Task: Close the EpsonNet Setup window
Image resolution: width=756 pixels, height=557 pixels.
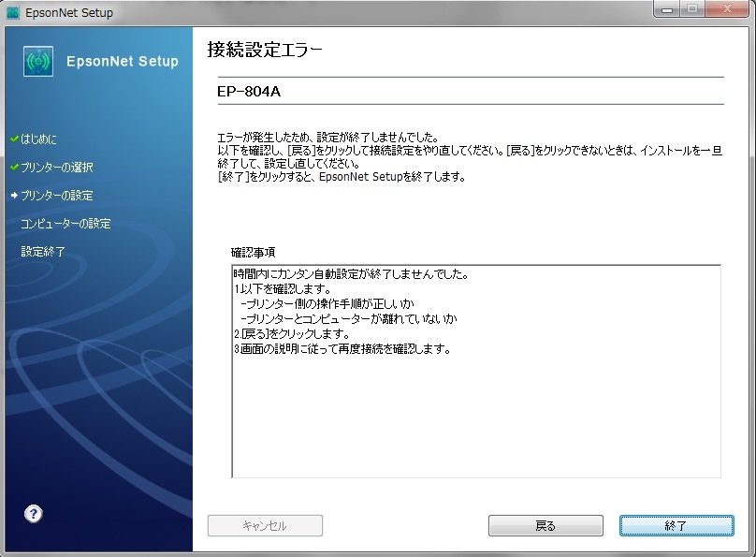Action: tap(728, 9)
